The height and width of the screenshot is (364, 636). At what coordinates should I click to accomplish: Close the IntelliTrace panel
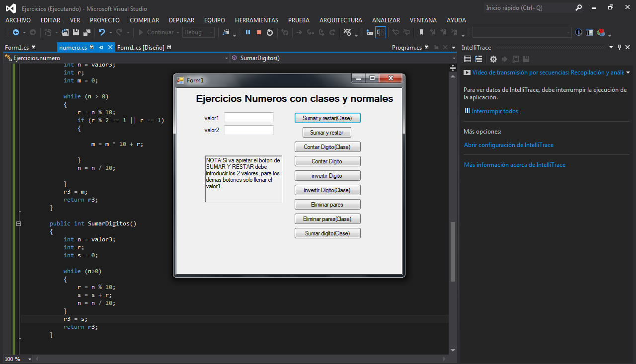point(629,47)
